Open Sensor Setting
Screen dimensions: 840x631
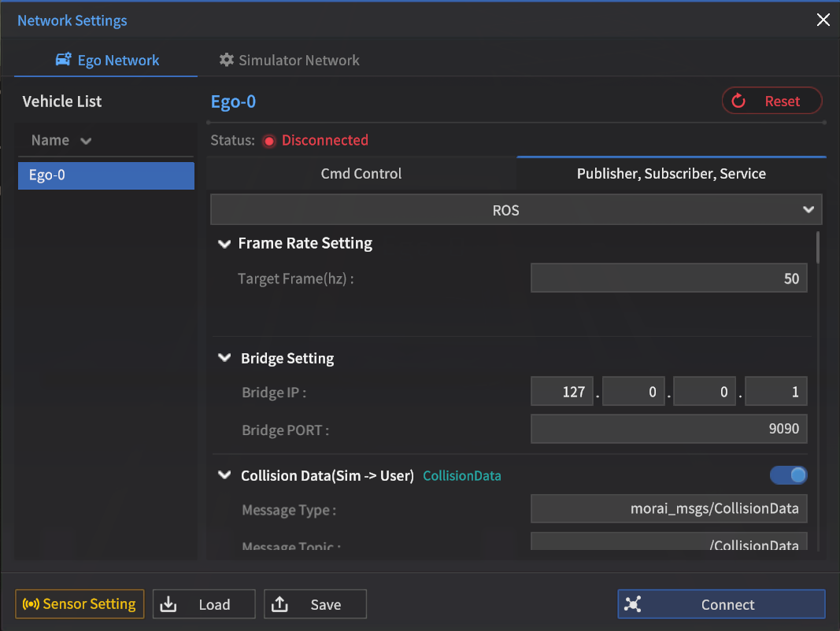click(80, 603)
